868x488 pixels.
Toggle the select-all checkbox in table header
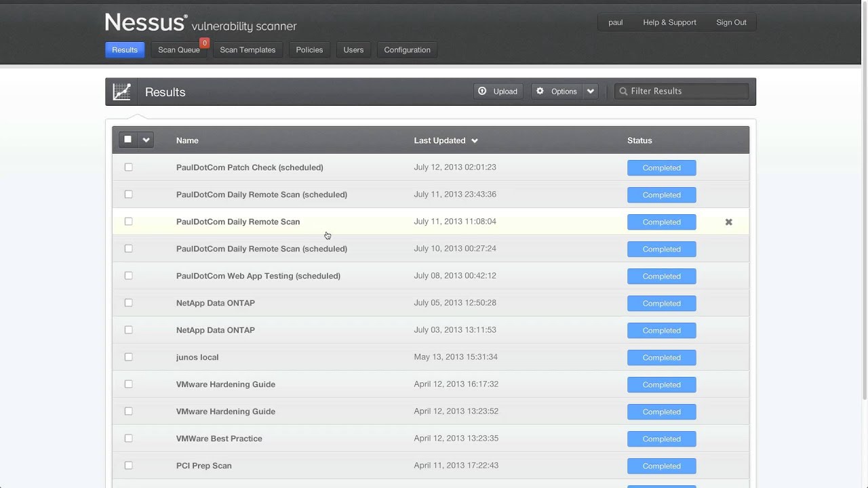127,140
